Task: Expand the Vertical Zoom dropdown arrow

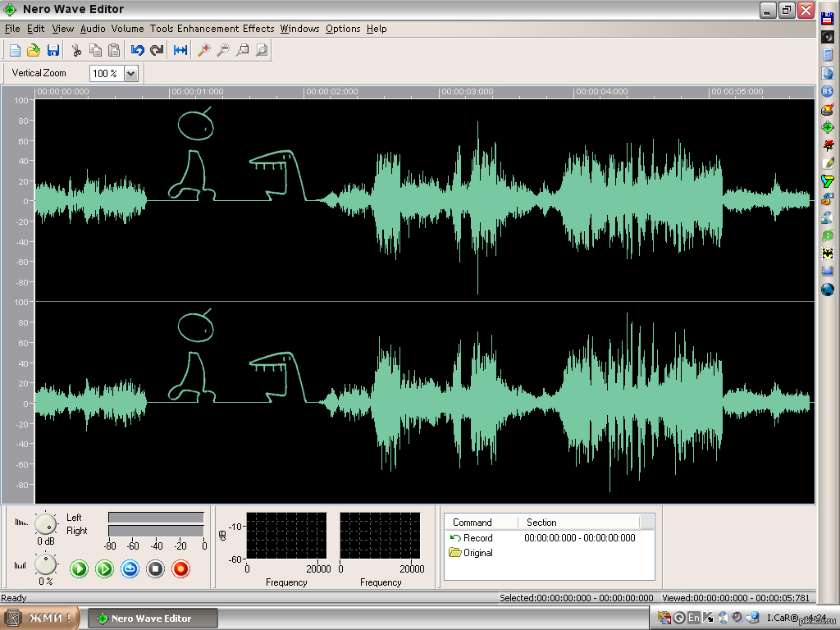Action: tap(130, 73)
